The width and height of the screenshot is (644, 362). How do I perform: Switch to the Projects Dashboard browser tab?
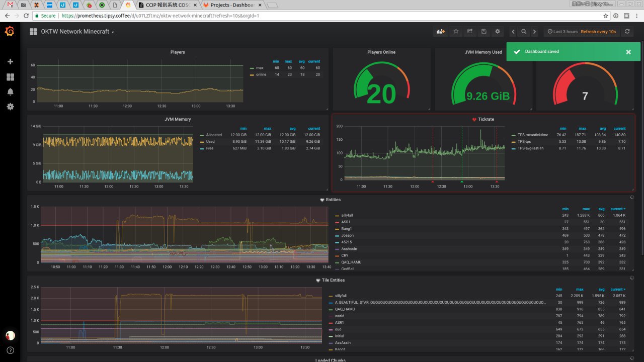(232, 5)
